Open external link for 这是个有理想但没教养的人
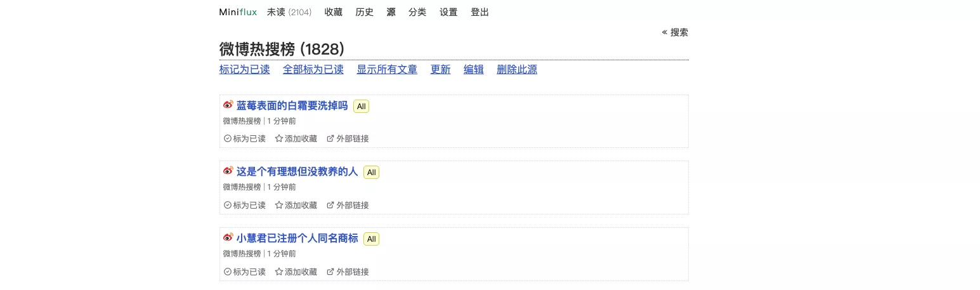This screenshot has height=290, width=980. (x=348, y=205)
